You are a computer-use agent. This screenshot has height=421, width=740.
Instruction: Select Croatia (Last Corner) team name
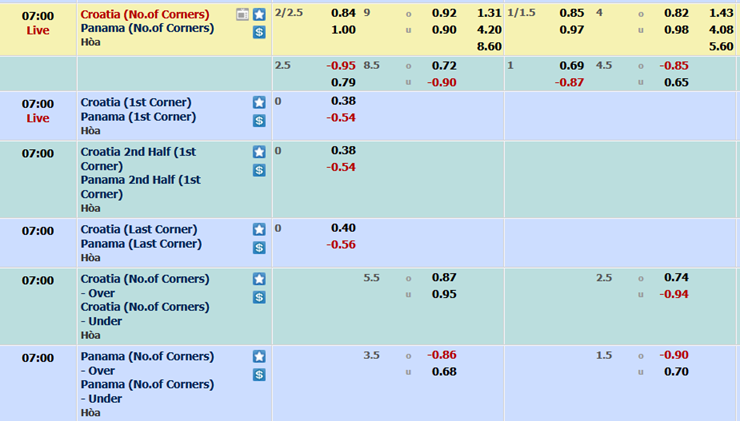tap(139, 229)
